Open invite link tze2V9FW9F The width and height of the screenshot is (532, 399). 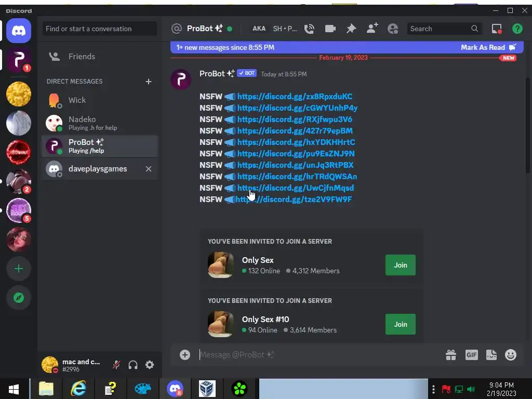294,199
